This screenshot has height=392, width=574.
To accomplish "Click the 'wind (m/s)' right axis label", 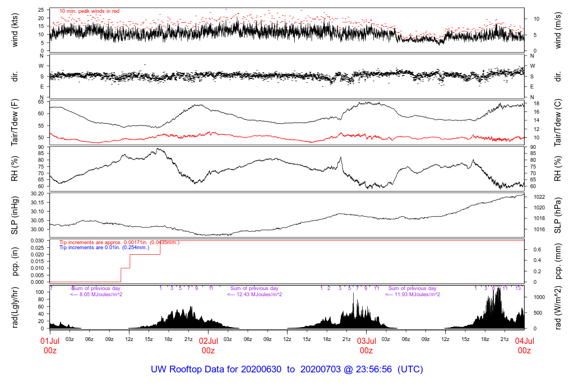I will click(x=558, y=30).
